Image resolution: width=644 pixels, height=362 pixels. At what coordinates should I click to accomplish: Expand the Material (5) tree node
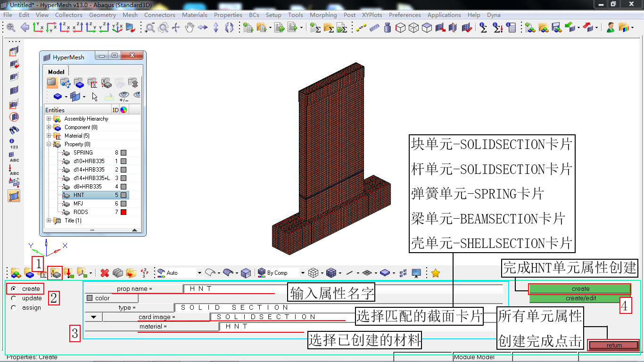point(49,136)
